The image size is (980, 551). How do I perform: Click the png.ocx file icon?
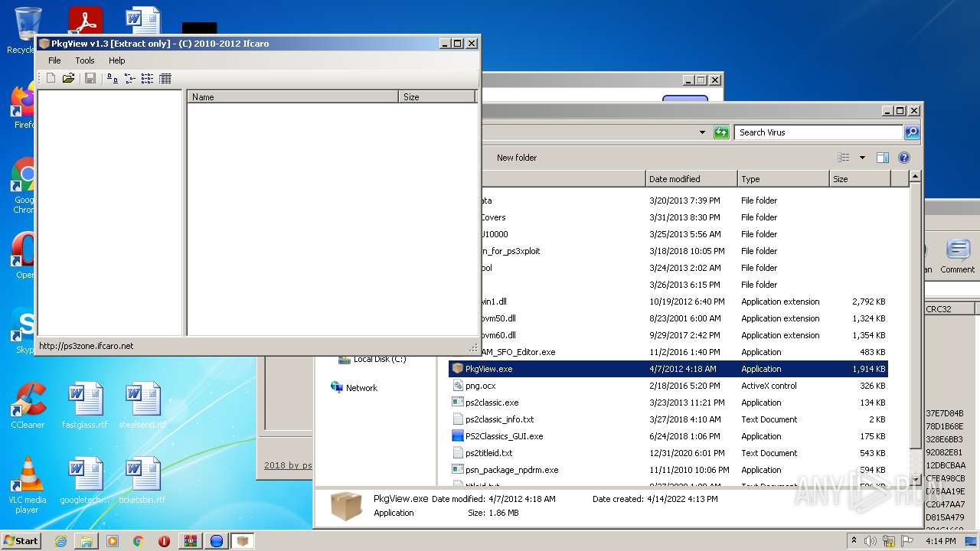(x=458, y=386)
